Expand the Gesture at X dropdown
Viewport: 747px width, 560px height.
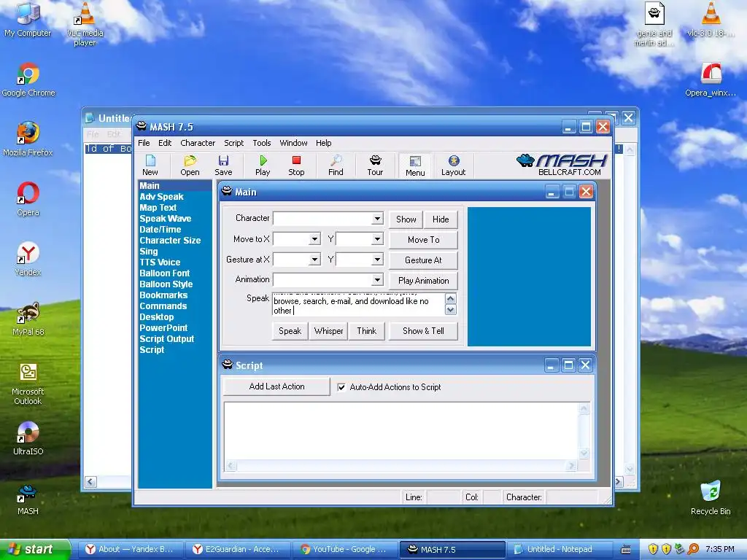pyautogui.click(x=314, y=260)
